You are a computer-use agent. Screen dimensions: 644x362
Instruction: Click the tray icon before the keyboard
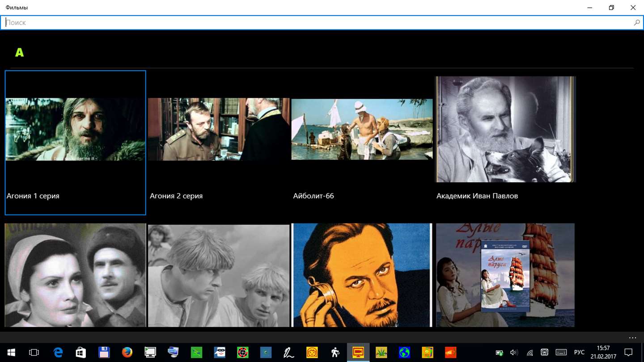545,353
